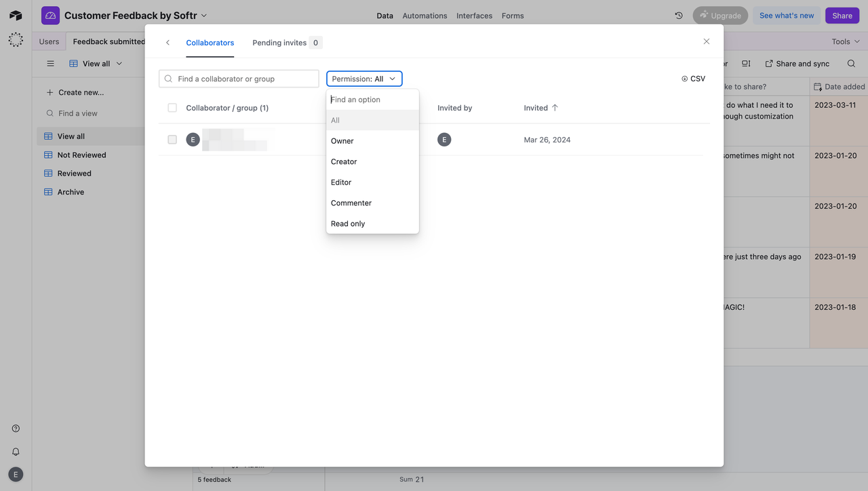The width and height of the screenshot is (868, 491).
Task: Check the select-all collaborators checkbox
Action: coord(172,107)
